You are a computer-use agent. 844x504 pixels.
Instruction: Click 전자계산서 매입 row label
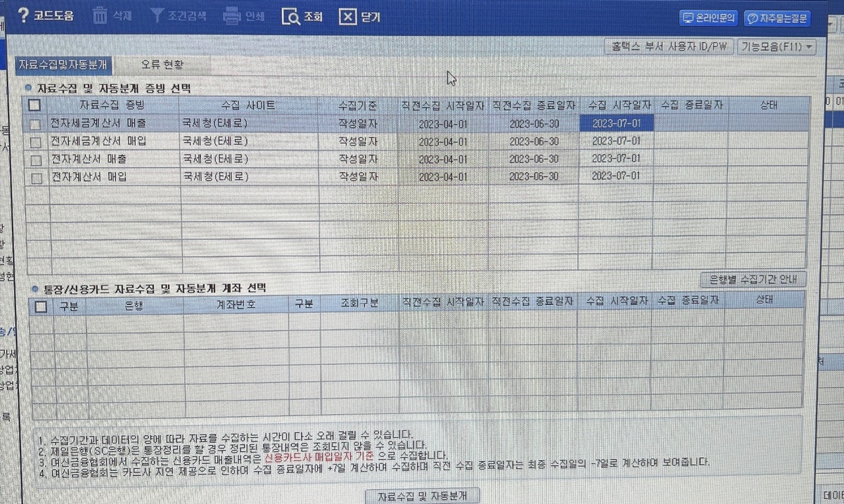pyautogui.click(x=89, y=178)
